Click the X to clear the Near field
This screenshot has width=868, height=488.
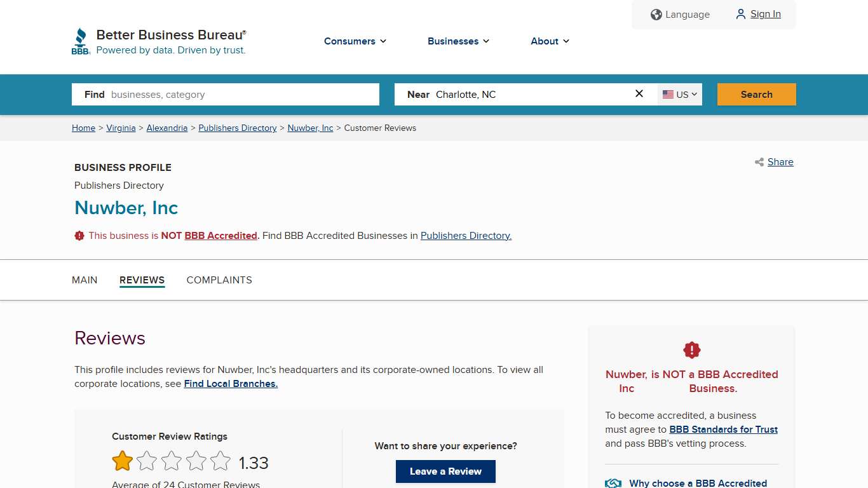coord(639,93)
